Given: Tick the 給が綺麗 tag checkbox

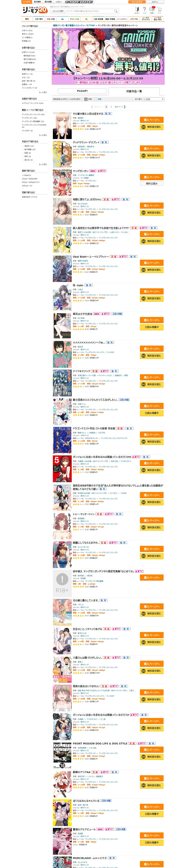Looking at the screenshot, I should 23,149.
